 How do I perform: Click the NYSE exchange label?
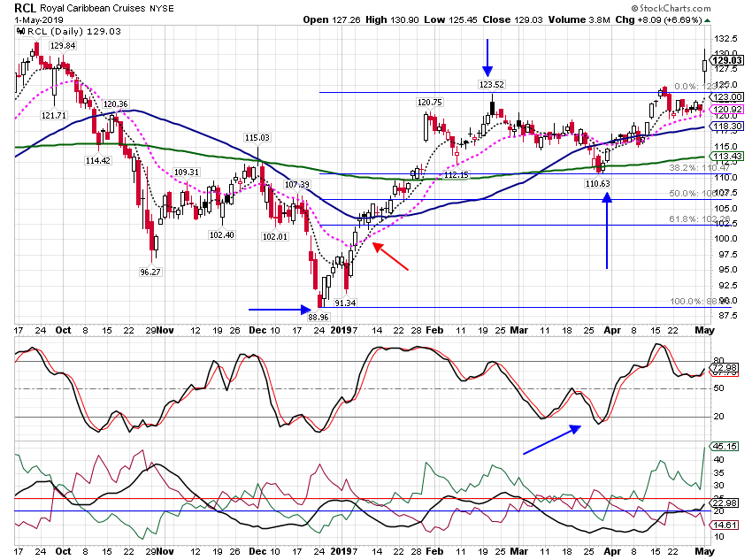pyautogui.click(x=162, y=8)
